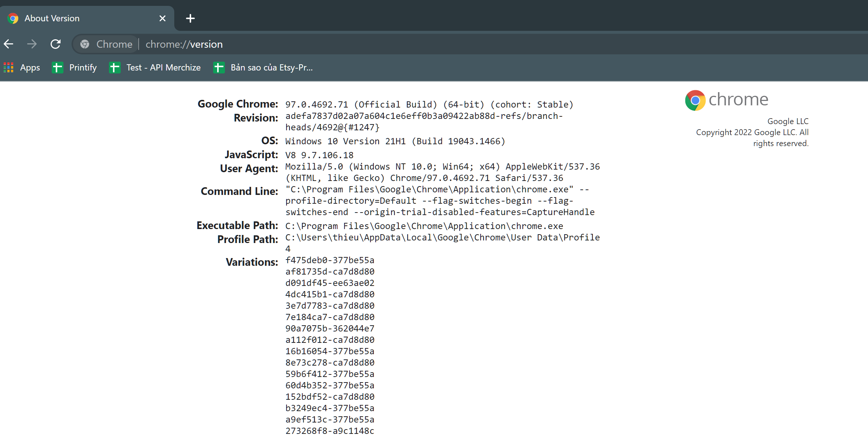Open the Printify bookmark

tap(74, 68)
